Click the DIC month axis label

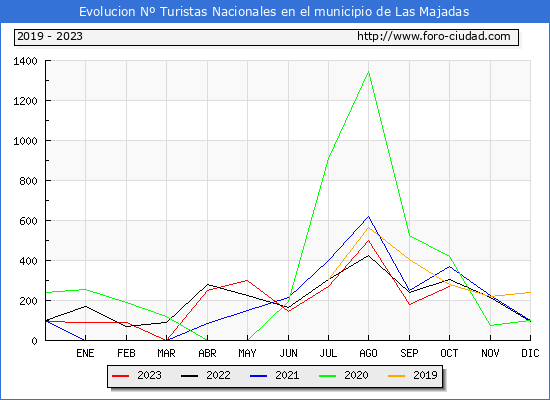pos(530,353)
